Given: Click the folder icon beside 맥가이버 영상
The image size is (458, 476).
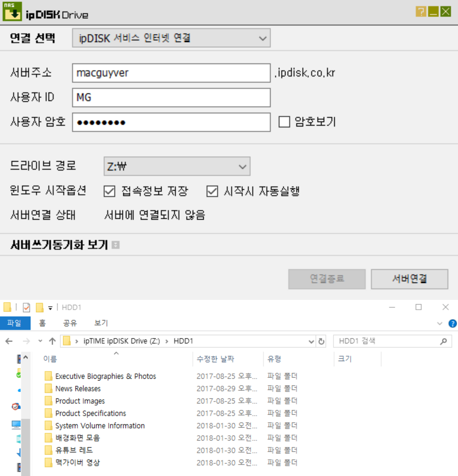Looking at the screenshot, I should (x=48, y=462).
